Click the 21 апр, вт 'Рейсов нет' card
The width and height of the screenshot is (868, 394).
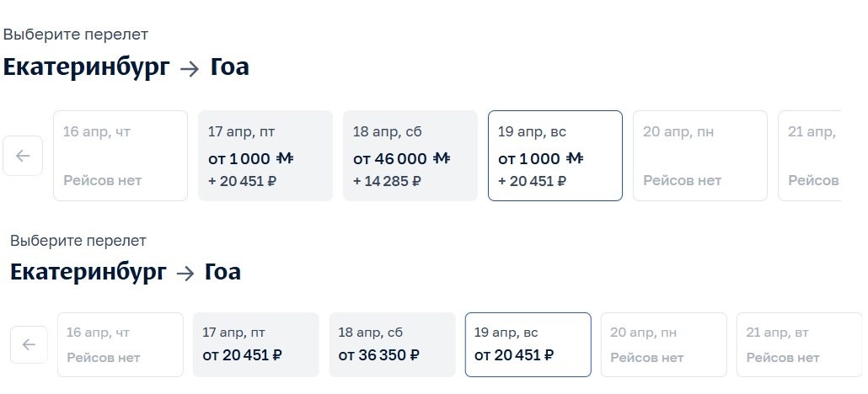(x=800, y=345)
